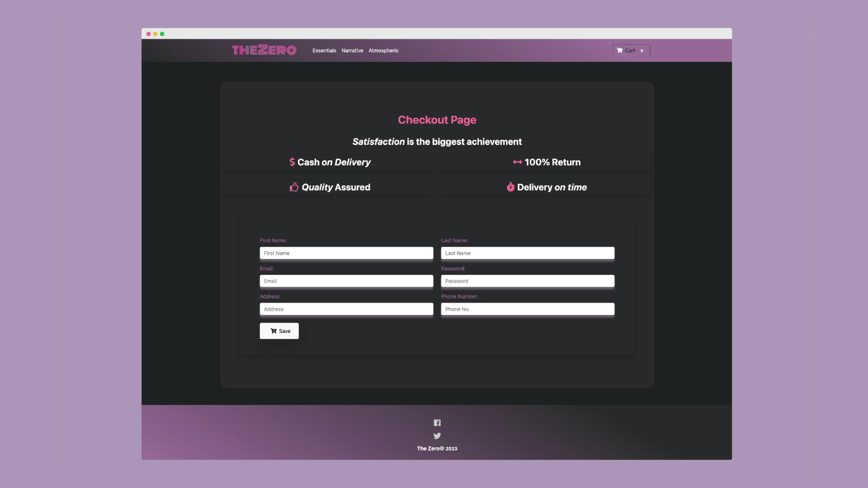Select the Narrative menu item
Viewport: 868px width, 488px height.
point(352,50)
